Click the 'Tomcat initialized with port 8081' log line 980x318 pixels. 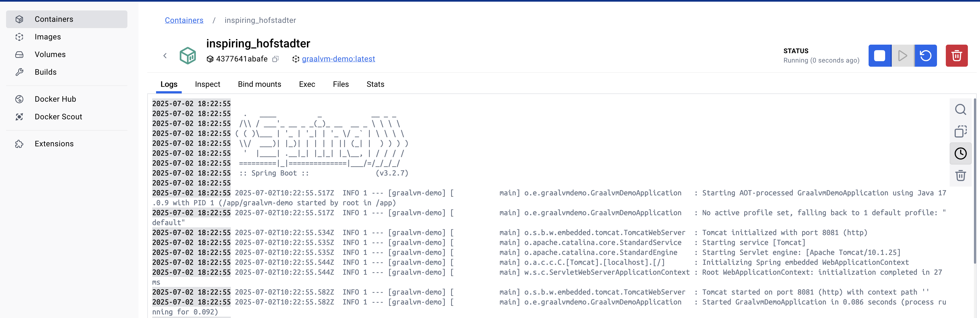click(x=784, y=232)
